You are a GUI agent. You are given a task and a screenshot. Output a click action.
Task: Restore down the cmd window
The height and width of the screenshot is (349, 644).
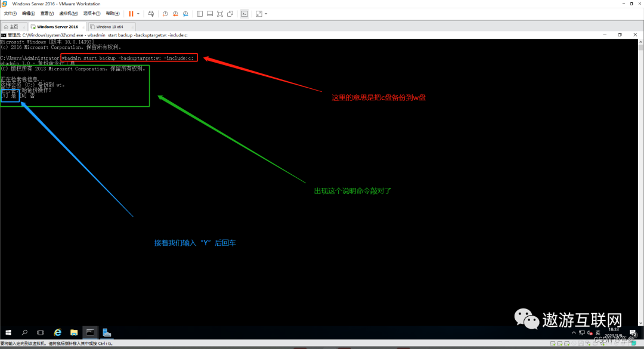(x=620, y=35)
